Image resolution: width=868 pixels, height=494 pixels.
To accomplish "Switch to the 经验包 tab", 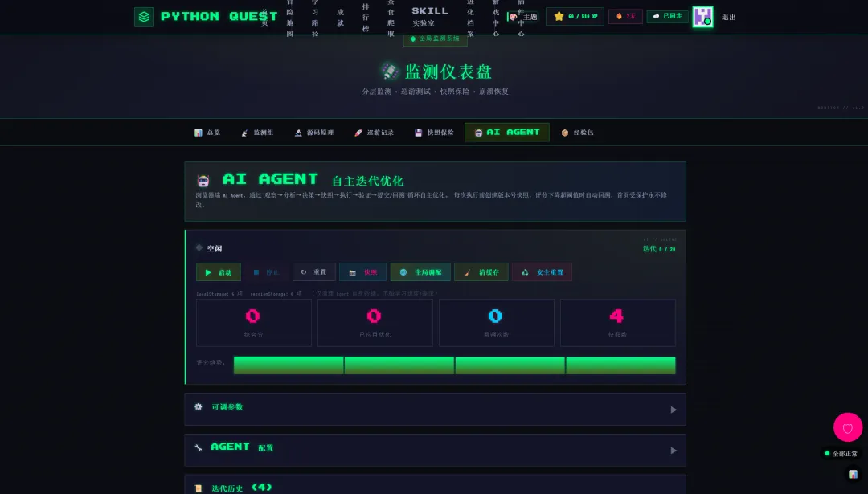I will pos(577,133).
